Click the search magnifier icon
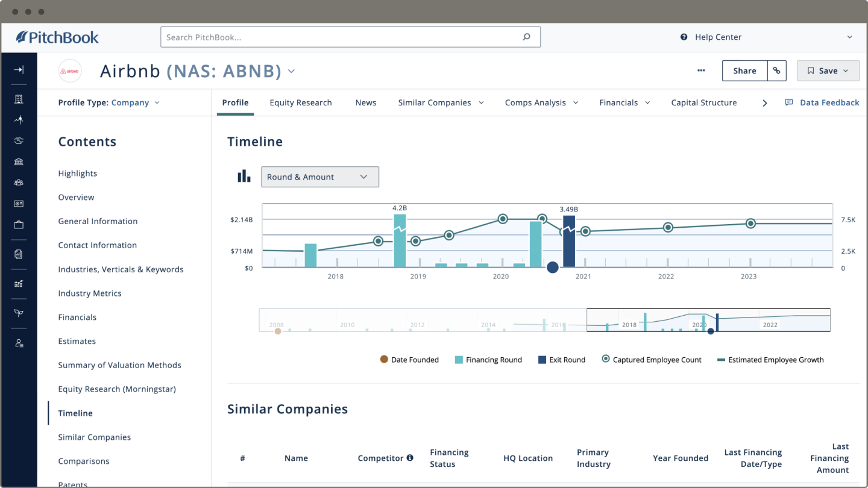The height and width of the screenshot is (488, 868). click(x=526, y=37)
